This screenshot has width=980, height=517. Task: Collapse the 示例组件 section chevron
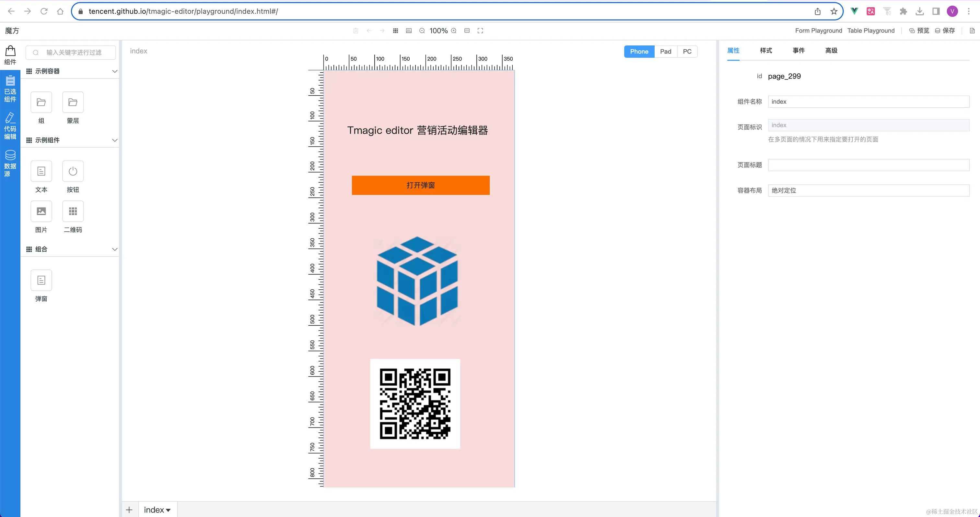[x=114, y=140]
